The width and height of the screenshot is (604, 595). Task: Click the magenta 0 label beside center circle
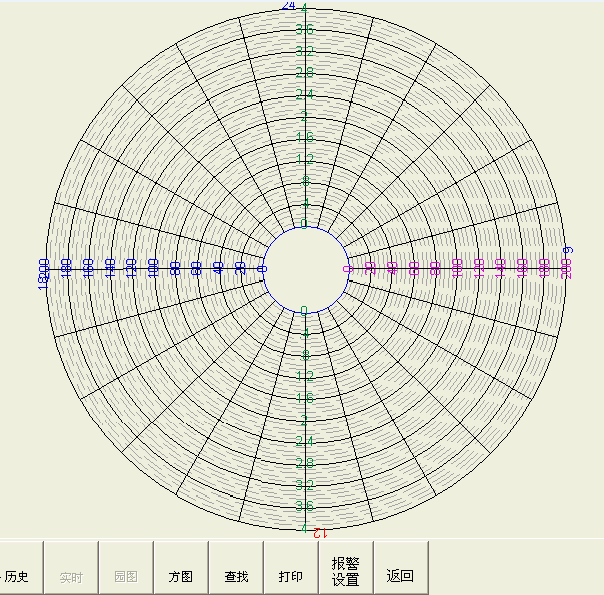point(348,268)
